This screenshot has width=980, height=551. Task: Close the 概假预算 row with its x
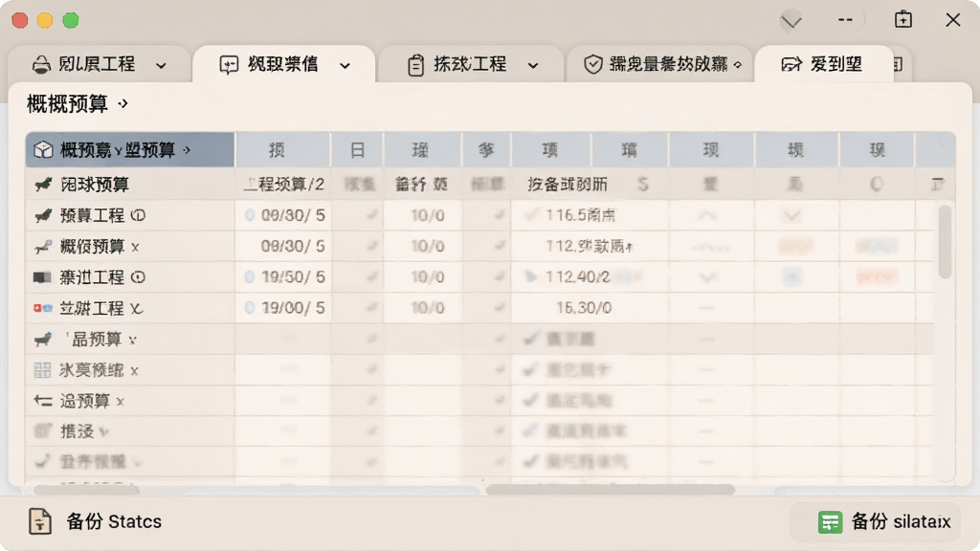click(x=135, y=248)
